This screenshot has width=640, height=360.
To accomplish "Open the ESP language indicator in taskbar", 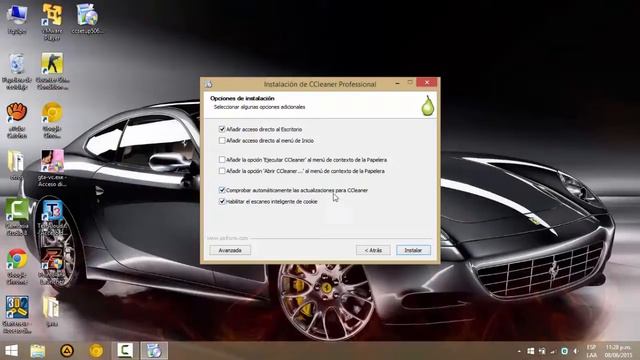I will (x=591, y=351).
